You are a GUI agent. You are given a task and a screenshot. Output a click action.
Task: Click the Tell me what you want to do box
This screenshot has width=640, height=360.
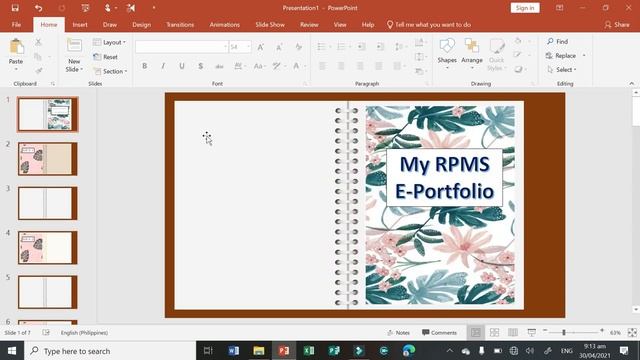tap(429, 24)
